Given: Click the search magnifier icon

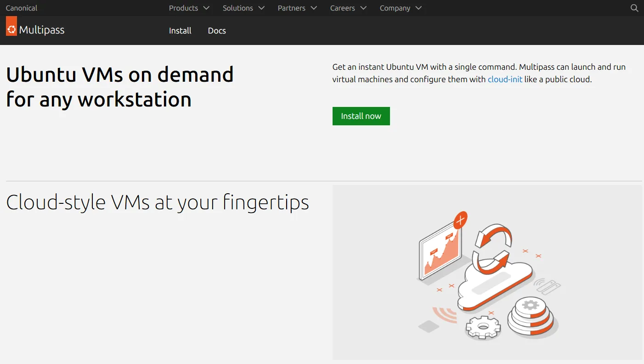Looking at the screenshot, I should point(634,8).
